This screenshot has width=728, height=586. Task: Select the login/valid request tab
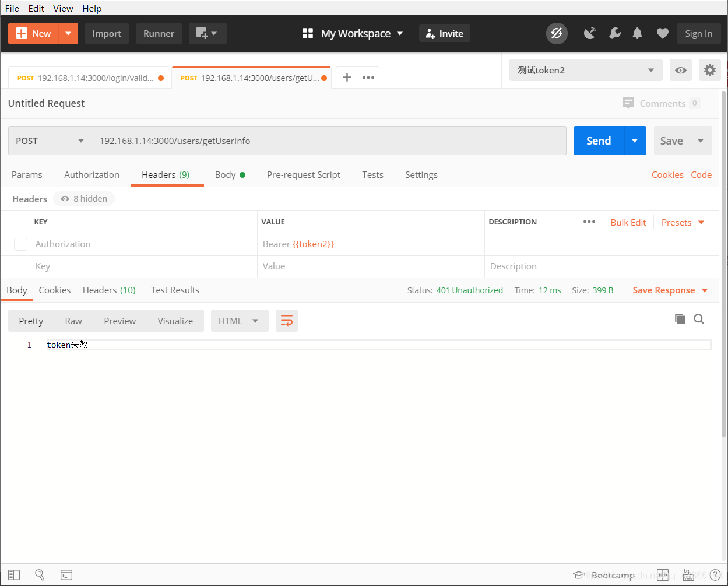[89, 78]
